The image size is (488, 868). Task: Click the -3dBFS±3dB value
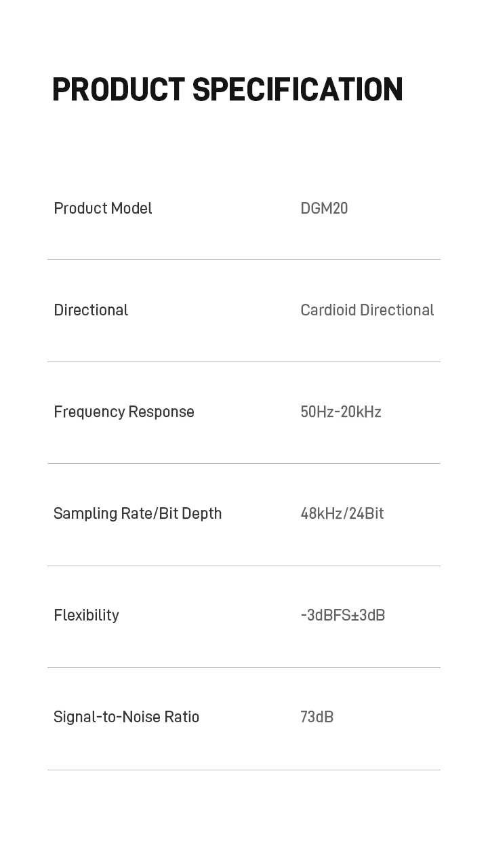[x=343, y=615]
